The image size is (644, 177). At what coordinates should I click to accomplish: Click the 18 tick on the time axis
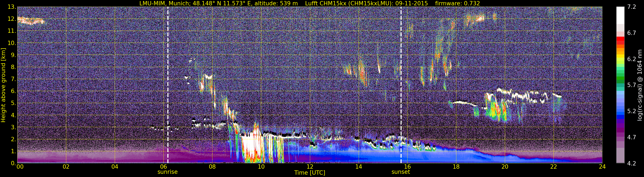(456, 167)
